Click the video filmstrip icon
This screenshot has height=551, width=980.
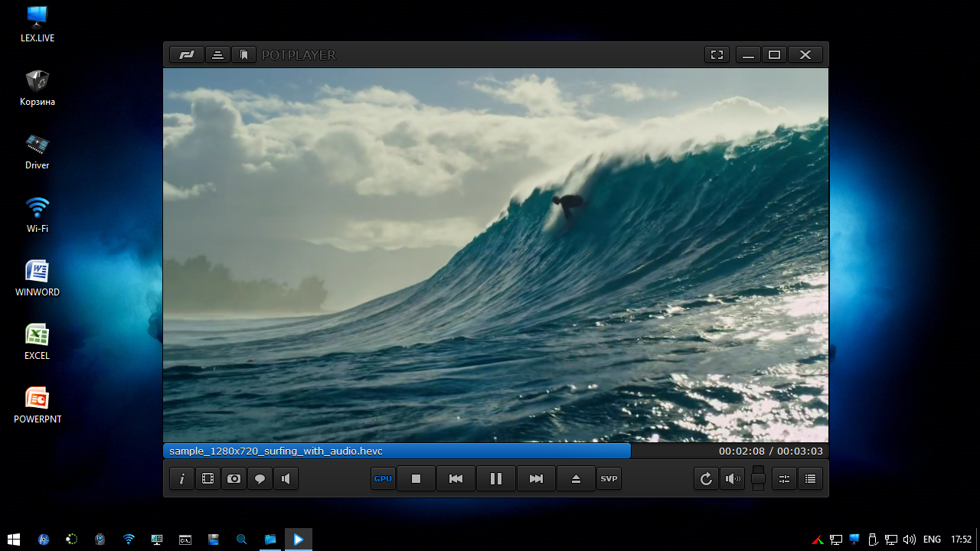(x=207, y=479)
